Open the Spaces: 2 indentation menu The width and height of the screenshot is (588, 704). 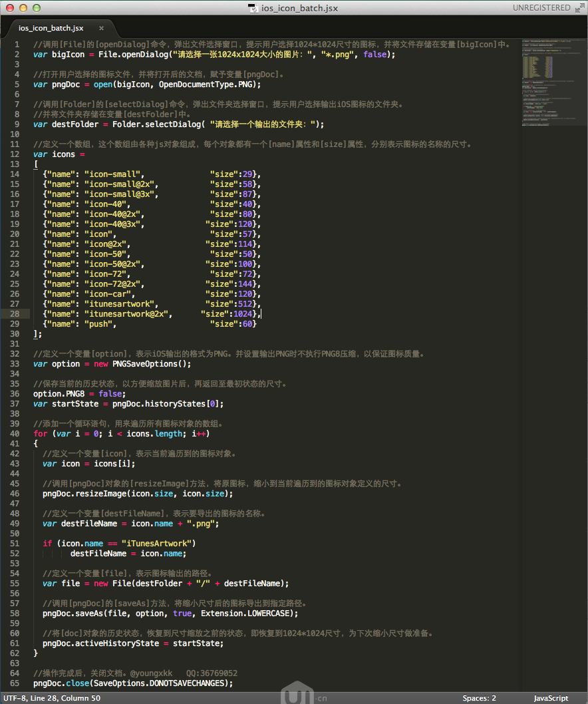479,698
